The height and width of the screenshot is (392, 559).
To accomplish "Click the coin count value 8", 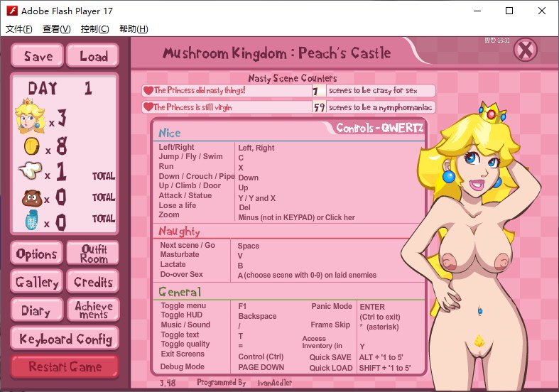I will tap(61, 146).
